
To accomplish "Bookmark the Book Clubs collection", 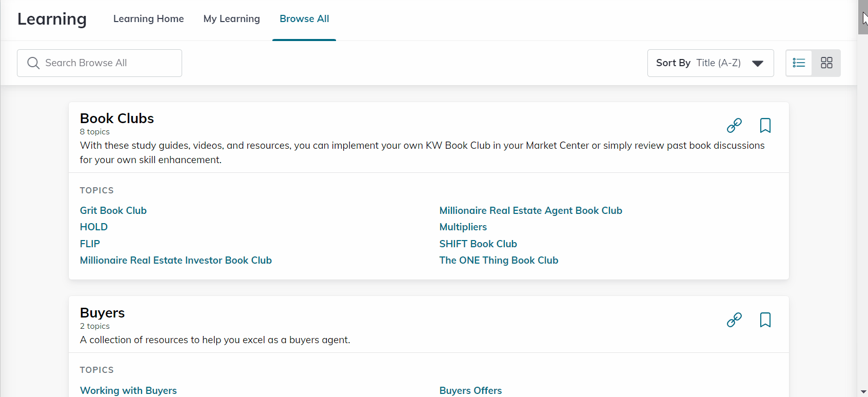I will (765, 125).
